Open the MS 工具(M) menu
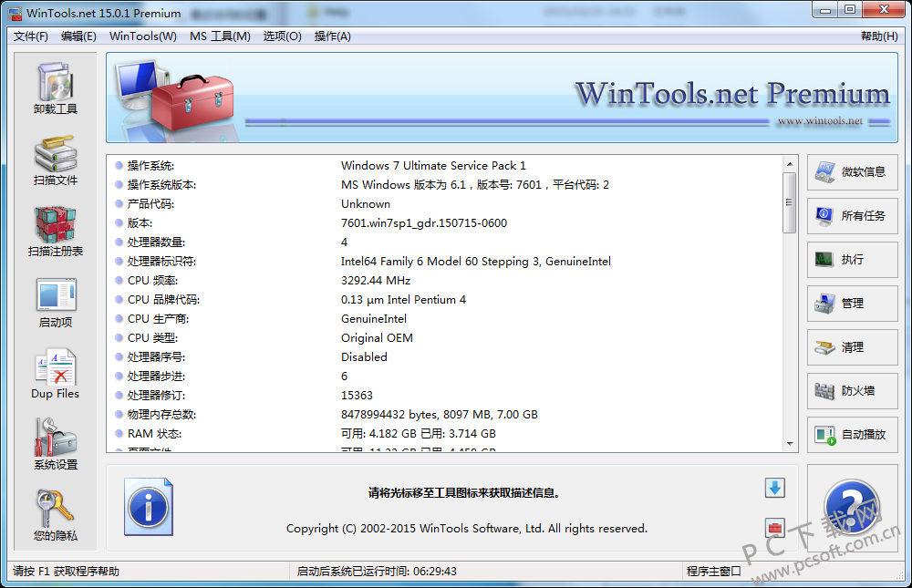 pyautogui.click(x=220, y=36)
